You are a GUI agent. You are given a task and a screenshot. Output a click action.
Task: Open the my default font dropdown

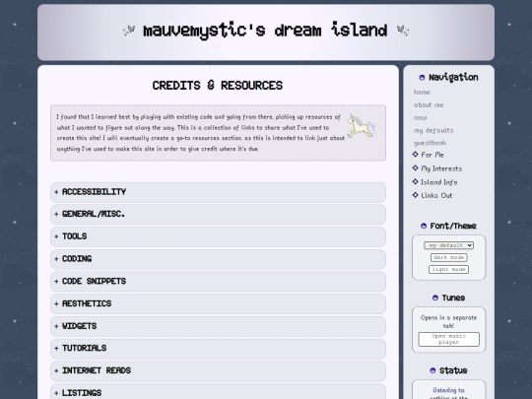tap(448, 245)
